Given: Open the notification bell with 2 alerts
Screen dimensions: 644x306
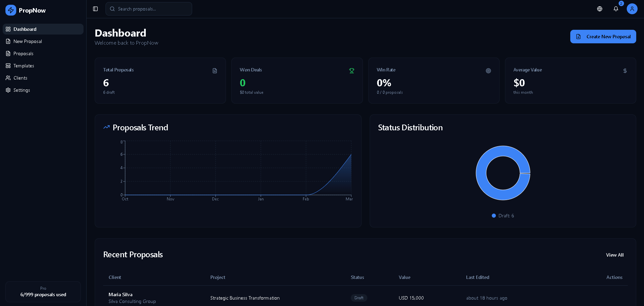Looking at the screenshot, I should pos(616,9).
